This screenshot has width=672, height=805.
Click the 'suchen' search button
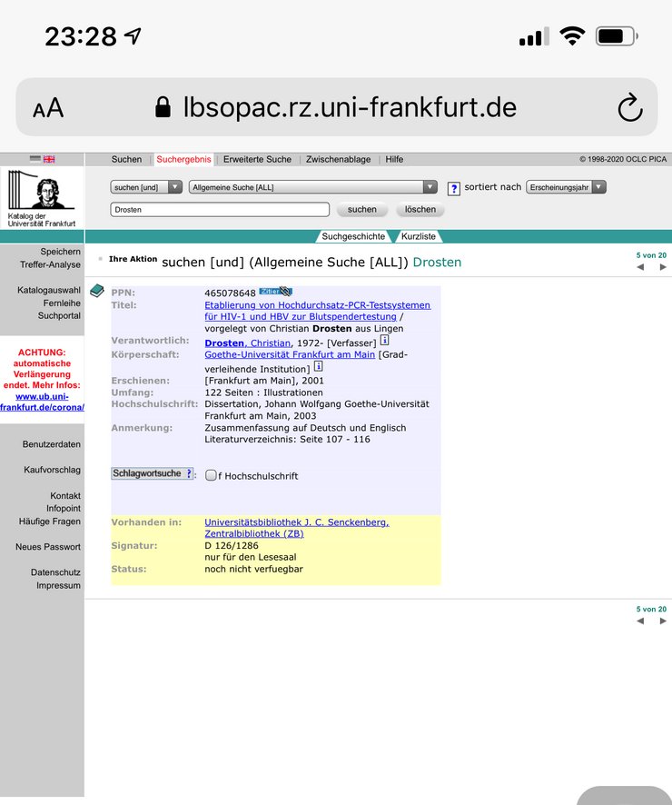[x=362, y=210]
